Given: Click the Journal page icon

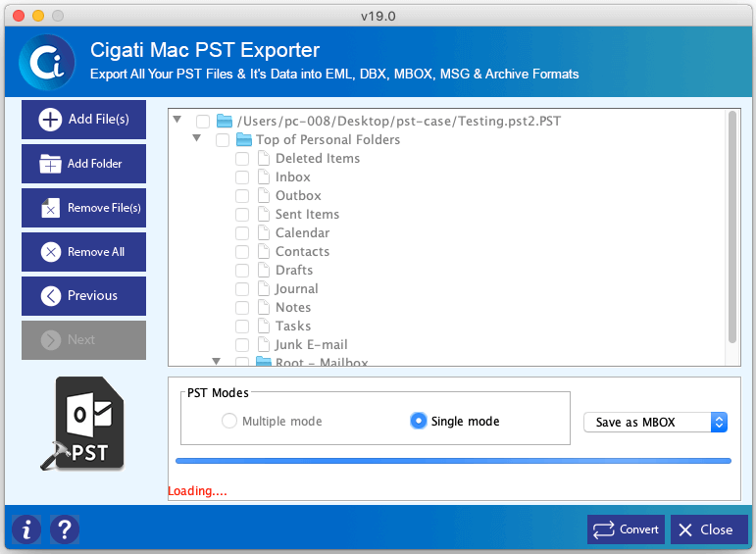Looking at the screenshot, I should coord(263,289).
